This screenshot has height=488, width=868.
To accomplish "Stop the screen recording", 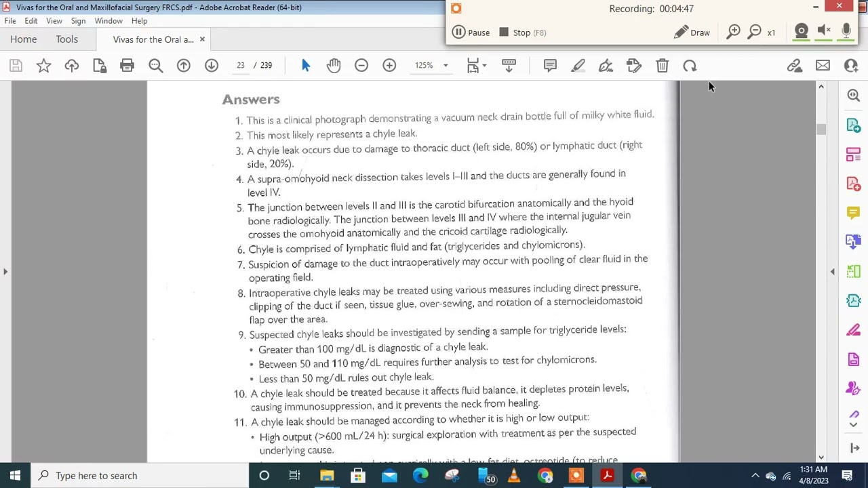I will 523,33.
